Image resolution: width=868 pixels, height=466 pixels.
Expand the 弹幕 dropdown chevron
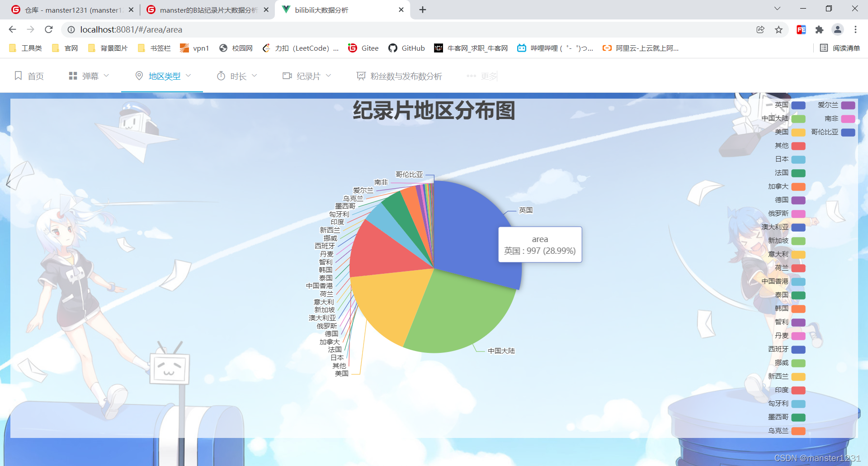click(107, 76)
